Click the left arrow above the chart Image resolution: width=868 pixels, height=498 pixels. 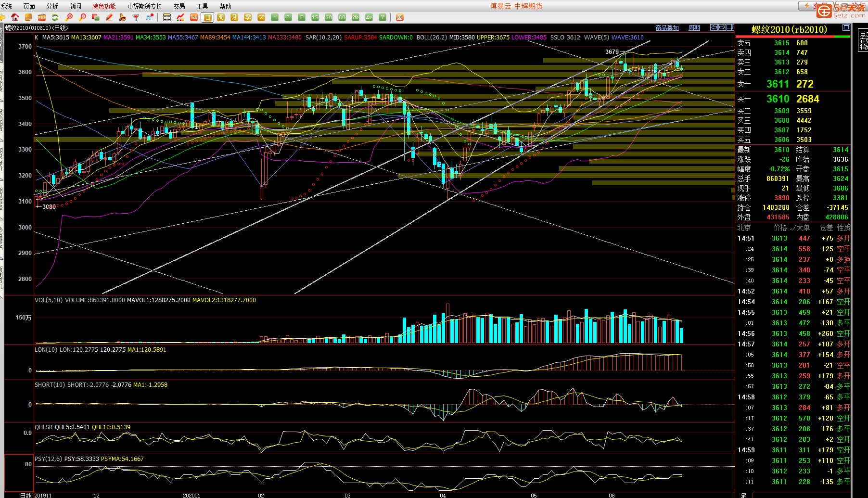click(x=715, y=27)
